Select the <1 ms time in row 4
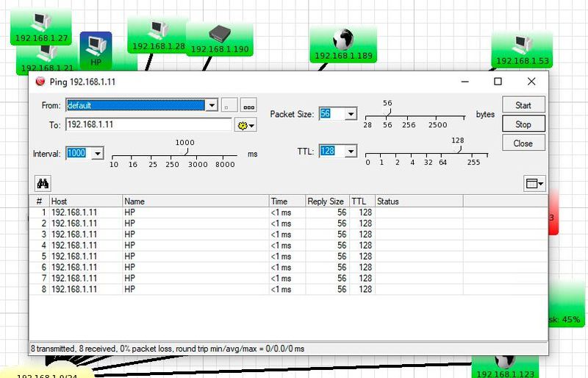This screenshot has height=378, width=588. (281, 245)
